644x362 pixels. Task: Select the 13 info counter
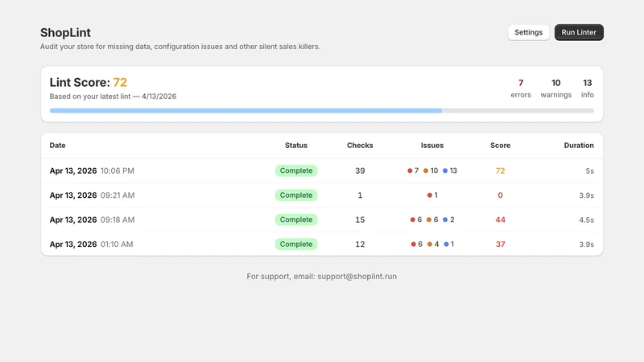(x=588, y=88)
